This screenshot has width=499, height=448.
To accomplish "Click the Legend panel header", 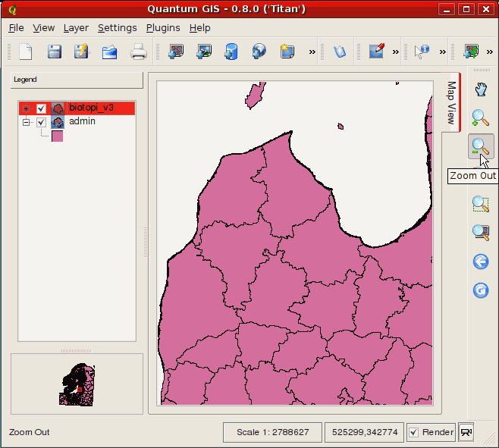I will tap(77, 80).
